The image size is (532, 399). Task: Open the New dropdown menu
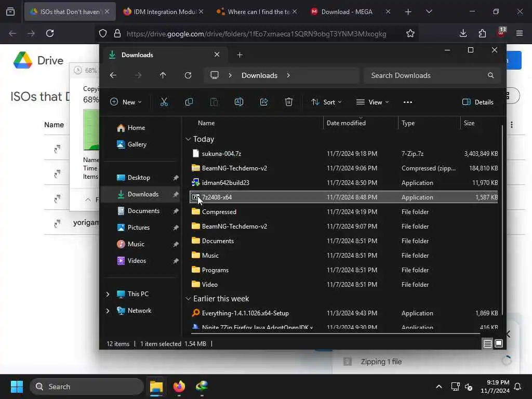(126, 102)
